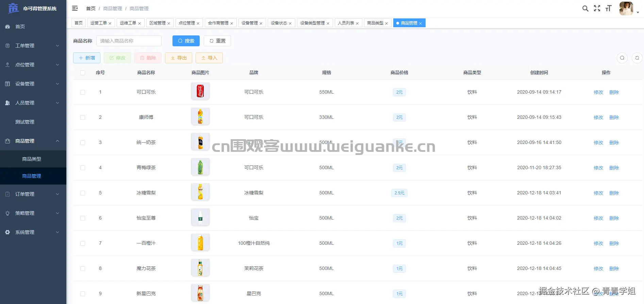The width and height of the screenshot is (644, 304).
Task: Click 首页 in the breadcrumb
Action: pyautogui.click(x=91, y=9)
